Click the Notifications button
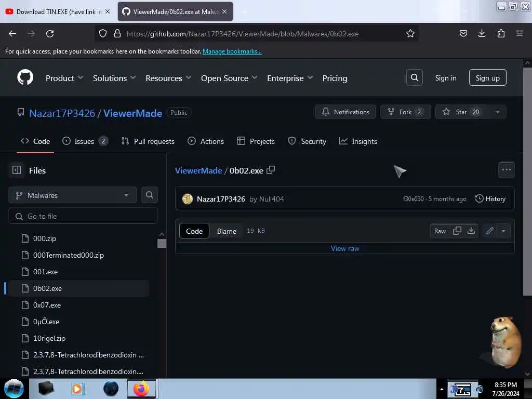 coord(345,112)
